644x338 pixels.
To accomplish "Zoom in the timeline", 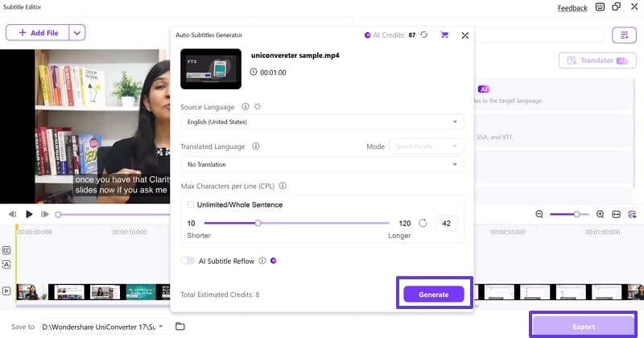I will click(600, 214).
